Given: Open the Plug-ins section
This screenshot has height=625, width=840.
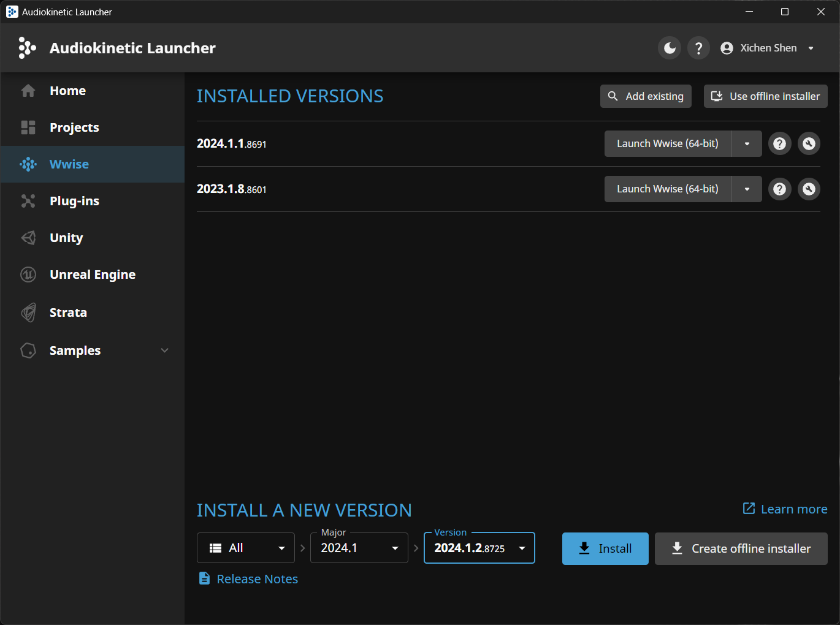Looking at the screenshot, I should 93,201.
